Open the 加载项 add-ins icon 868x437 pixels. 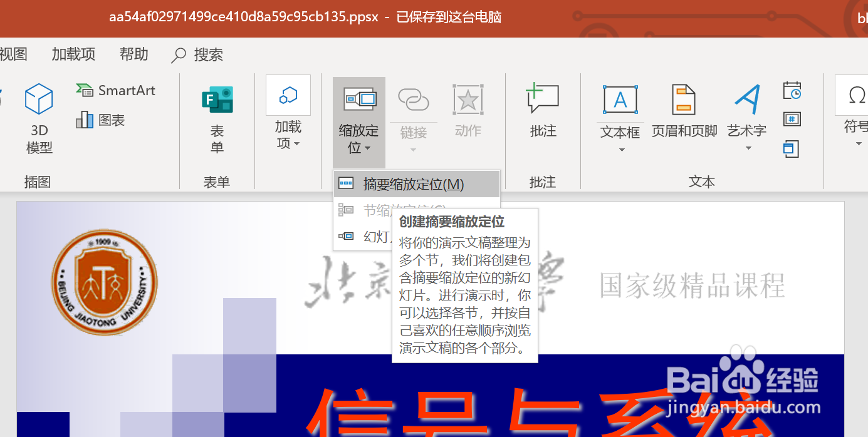(288, 95)
